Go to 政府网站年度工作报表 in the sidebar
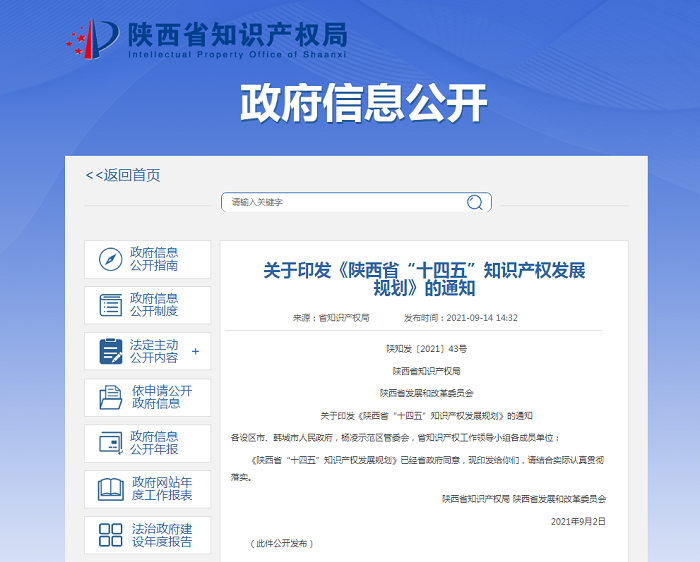The image size is (700, 562). 162,489
